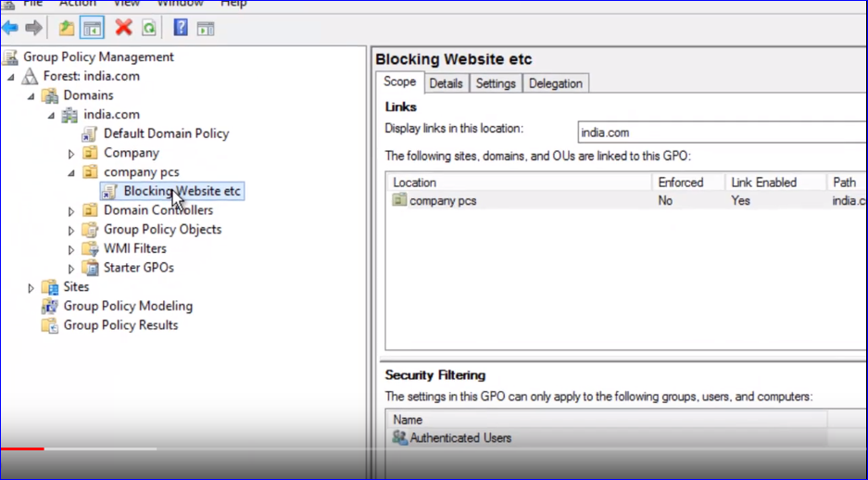
Task: Select Authenticated Users in Security Filtering
Action: 460,438
